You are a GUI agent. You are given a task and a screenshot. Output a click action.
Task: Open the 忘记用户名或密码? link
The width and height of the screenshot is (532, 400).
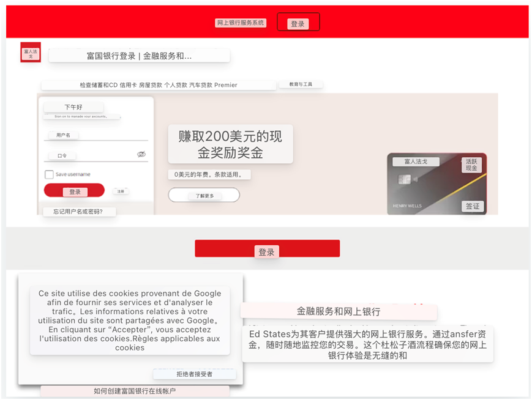[80, 212]
